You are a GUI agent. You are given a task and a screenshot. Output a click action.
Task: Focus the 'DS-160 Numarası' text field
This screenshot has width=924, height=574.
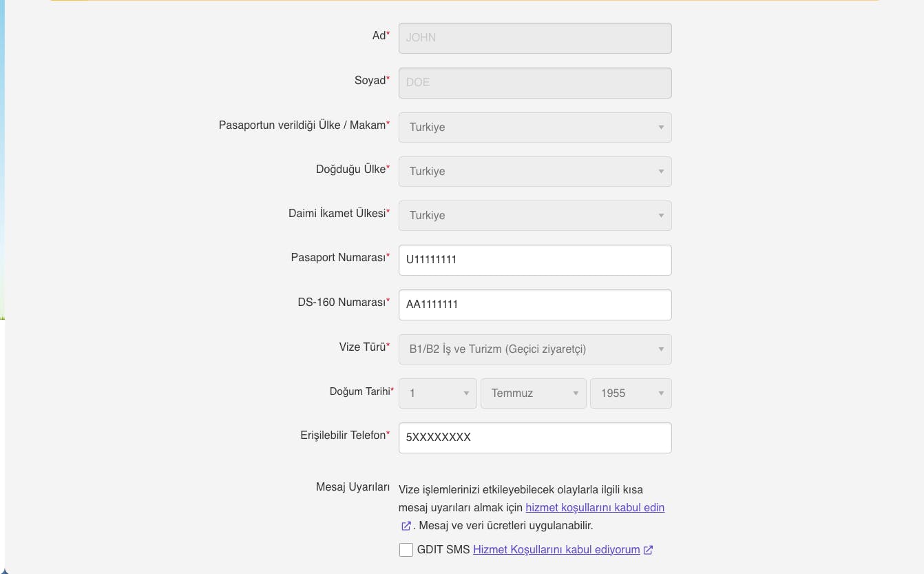pyautogui.click(x=534, y=305)
